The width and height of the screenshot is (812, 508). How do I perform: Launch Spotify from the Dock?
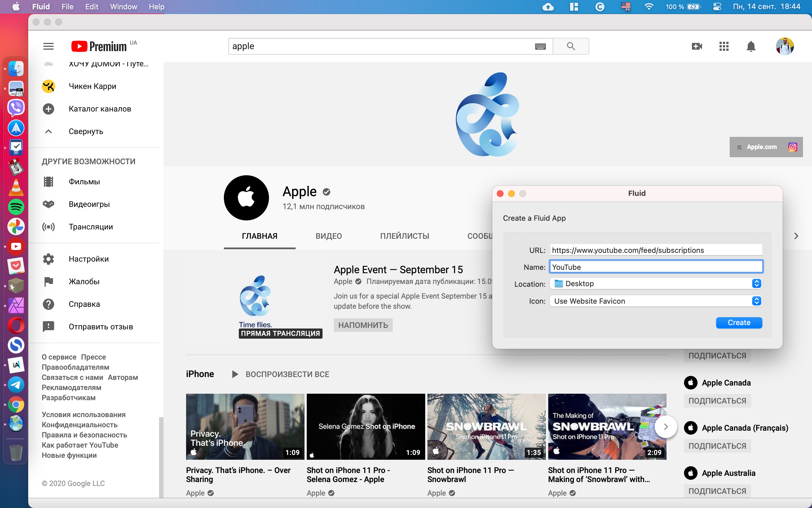tap(16, 207)
